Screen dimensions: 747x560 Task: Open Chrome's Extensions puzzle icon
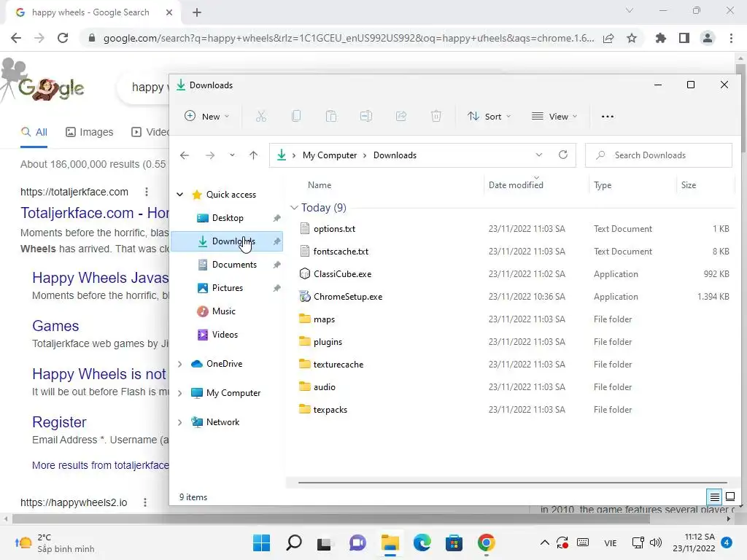click(x=661, y=38)
